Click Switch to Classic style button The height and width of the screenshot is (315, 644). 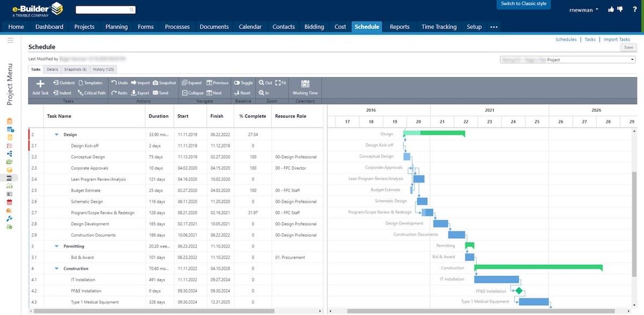point(523,4)
